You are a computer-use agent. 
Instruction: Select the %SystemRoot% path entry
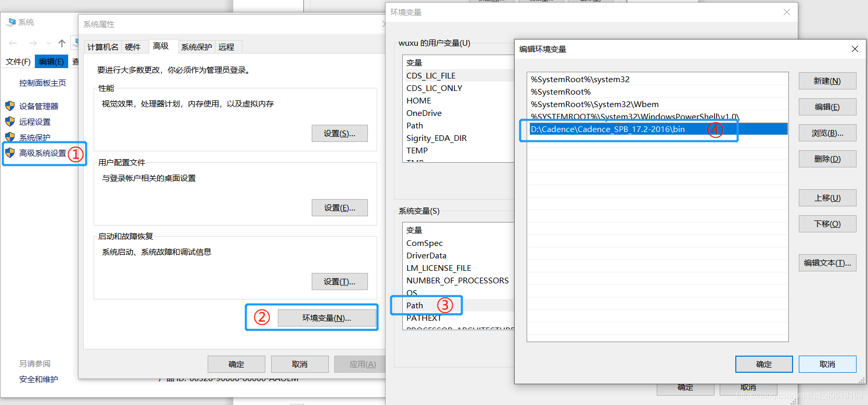click(x=658, y=92)
